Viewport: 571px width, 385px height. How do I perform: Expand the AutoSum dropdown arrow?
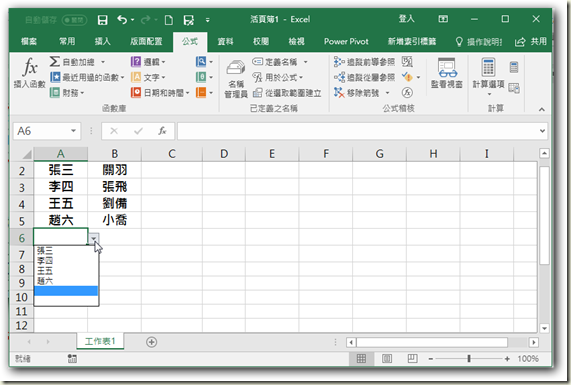click(103, 62)
